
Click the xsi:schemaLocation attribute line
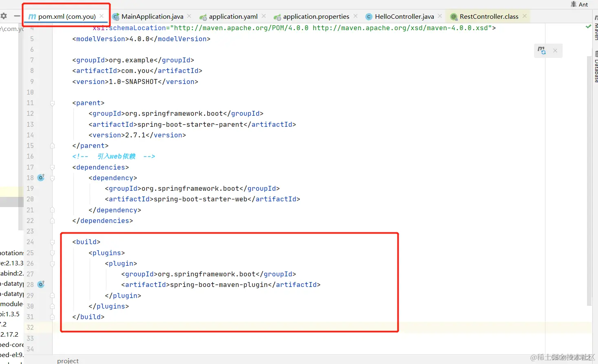tap(294, 28)
